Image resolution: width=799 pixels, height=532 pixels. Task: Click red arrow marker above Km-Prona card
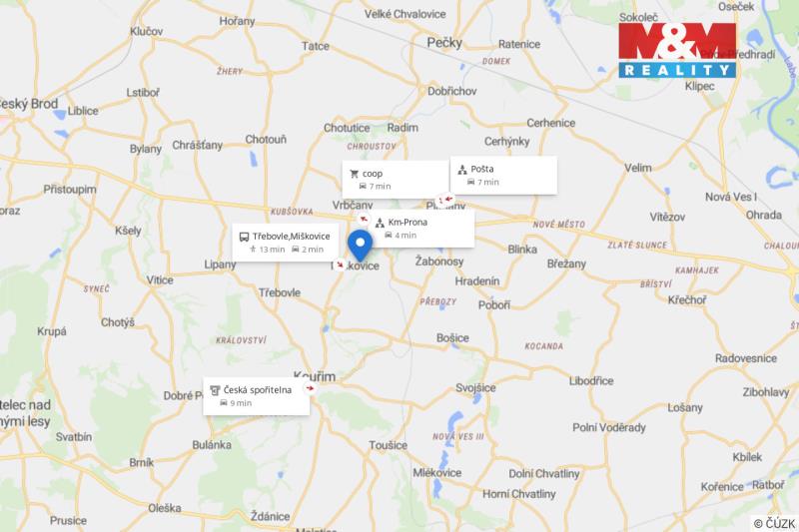364,220
